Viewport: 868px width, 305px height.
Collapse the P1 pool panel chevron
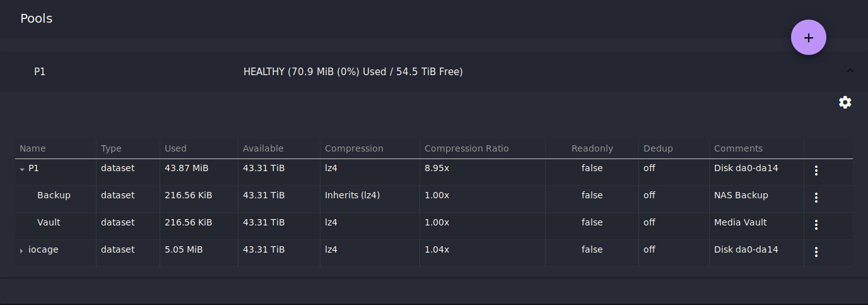[x=850, y=71]
